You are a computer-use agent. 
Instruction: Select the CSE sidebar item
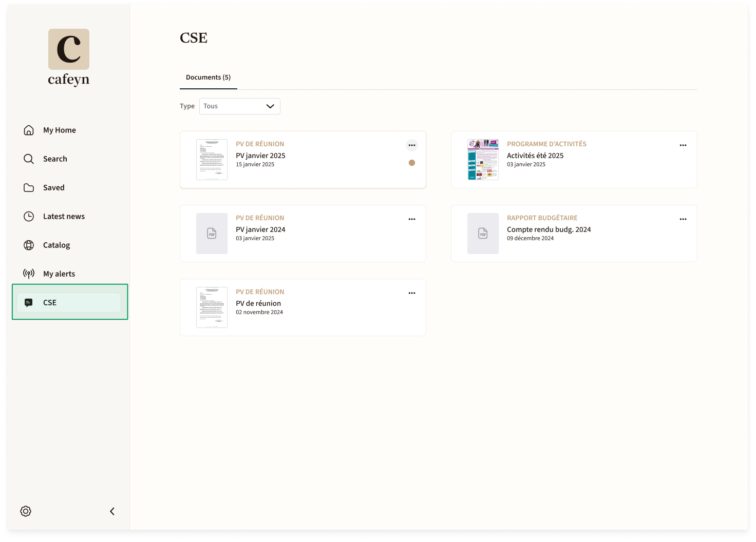69,303
